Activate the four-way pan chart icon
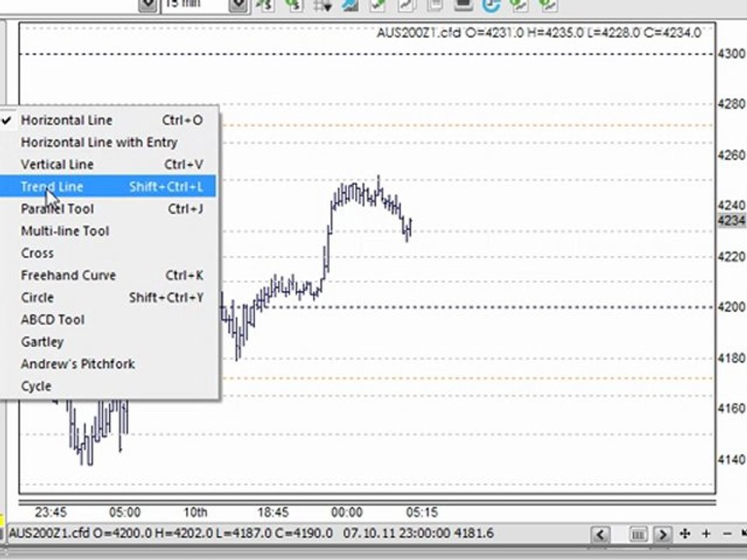Viewport: 747px width, 560px height. 685,534
